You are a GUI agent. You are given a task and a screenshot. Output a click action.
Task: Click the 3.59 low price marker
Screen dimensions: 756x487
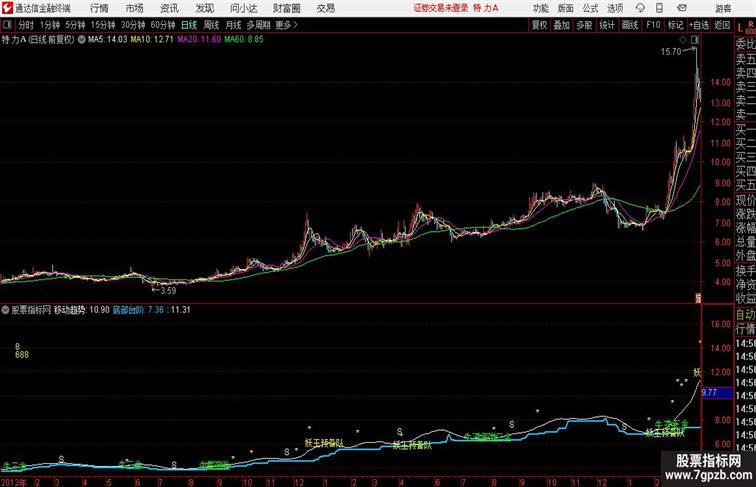[168, 291]
